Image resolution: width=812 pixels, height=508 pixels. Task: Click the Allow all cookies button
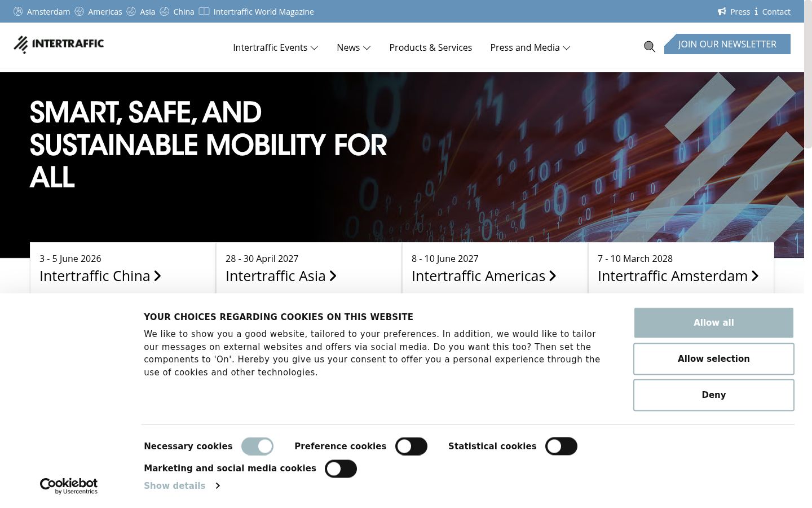point(714,323)
